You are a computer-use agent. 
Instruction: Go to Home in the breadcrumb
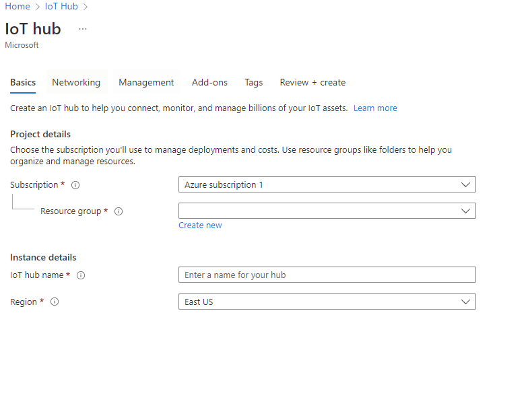click(x=18, y=7)
